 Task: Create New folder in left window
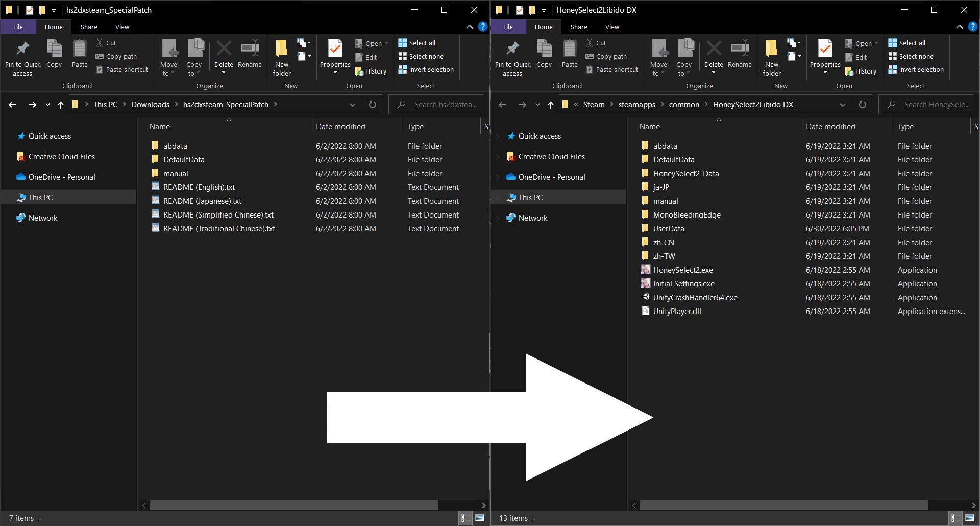pos(282,58)
